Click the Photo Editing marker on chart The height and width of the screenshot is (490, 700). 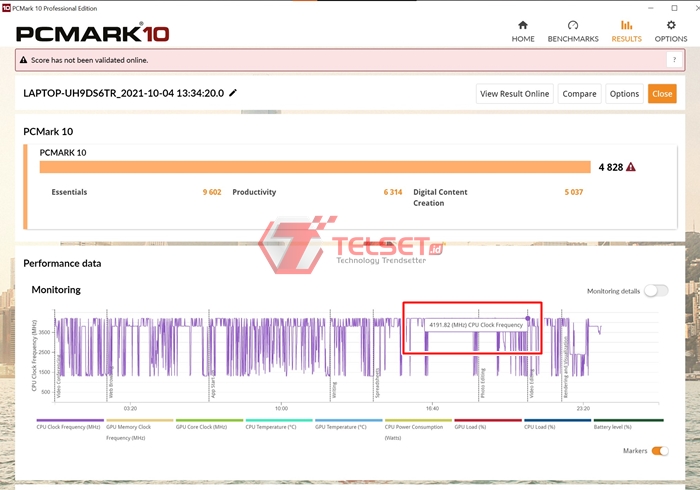click(x=483, y=384)
